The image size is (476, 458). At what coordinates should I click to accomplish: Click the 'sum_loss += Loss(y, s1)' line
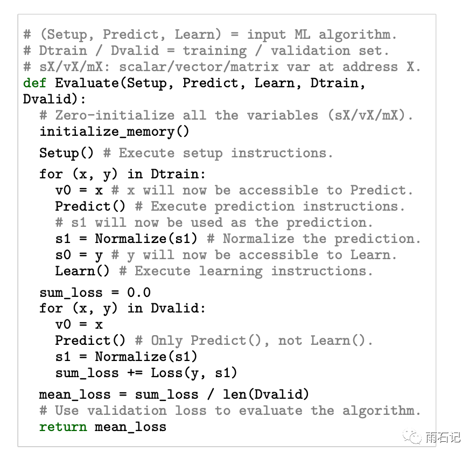tap(146, 373)
